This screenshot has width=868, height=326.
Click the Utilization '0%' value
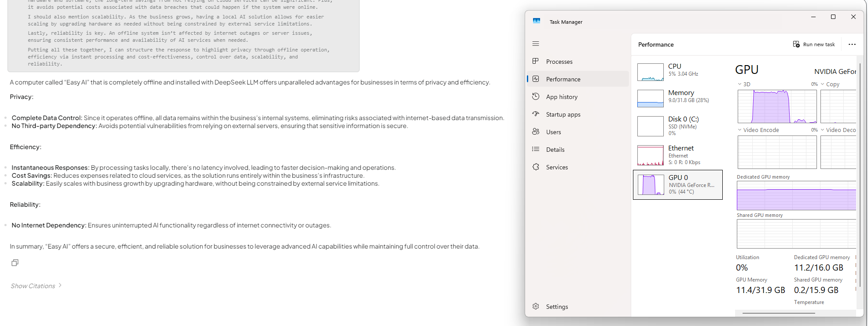pyautogui.click(x=742, y=267)
